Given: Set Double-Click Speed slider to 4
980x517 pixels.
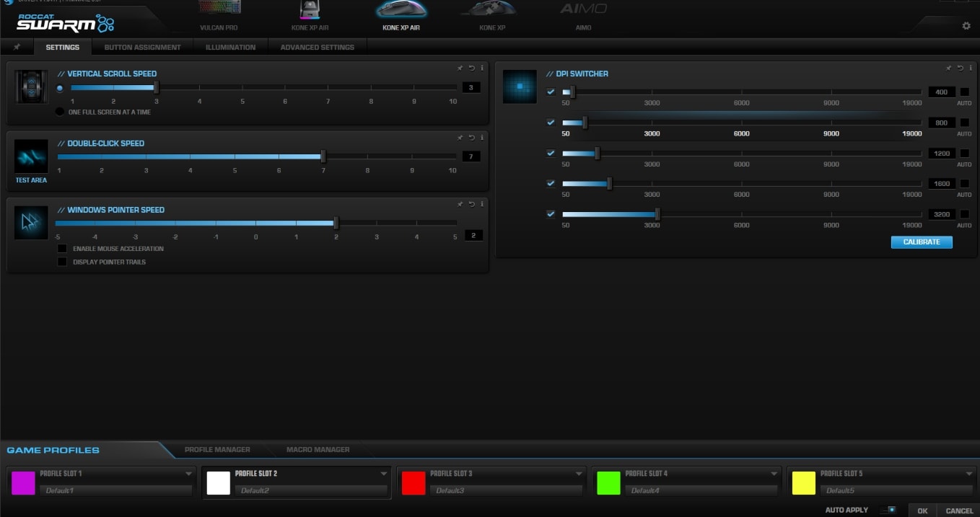Looking at the screenshot, I should pyautogui.click(x=191, y=156).
